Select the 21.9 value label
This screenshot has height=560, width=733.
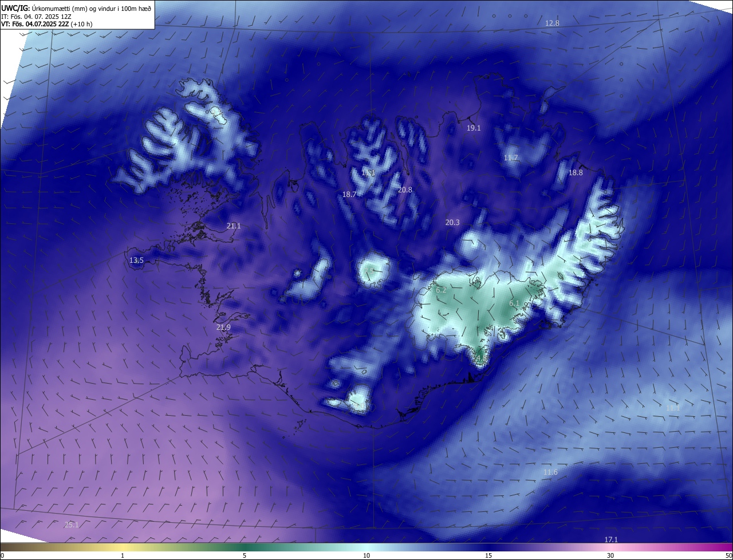223,328
